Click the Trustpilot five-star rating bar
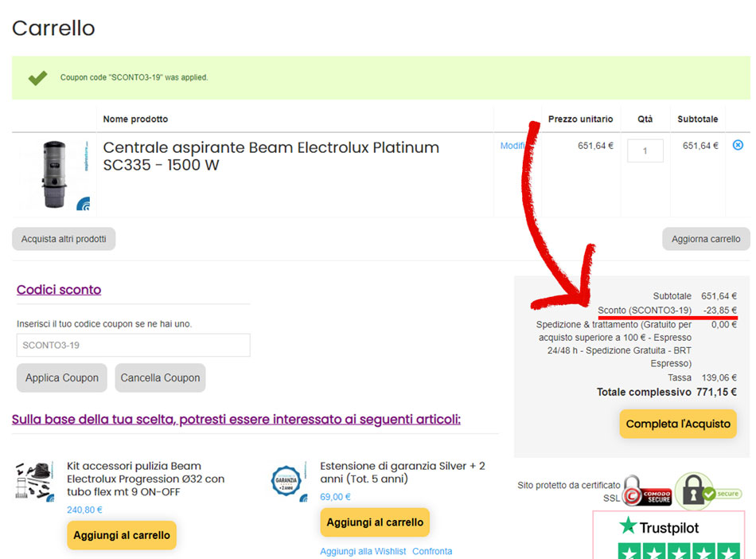The width and height of the screenshot is (756, 559). (x=679, y=550)
